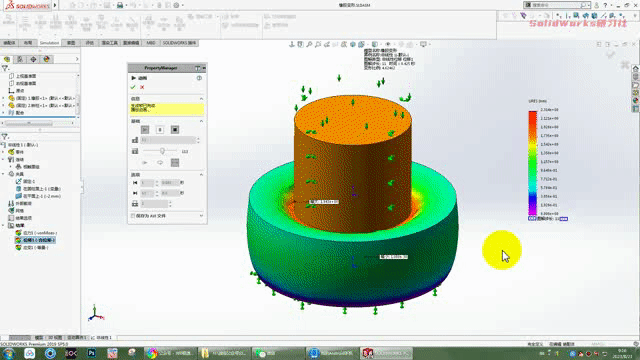The width and height of the screenshot is (640, 360).
Task: Enable the save as AVI file checkbox
Action: (133, 216)
